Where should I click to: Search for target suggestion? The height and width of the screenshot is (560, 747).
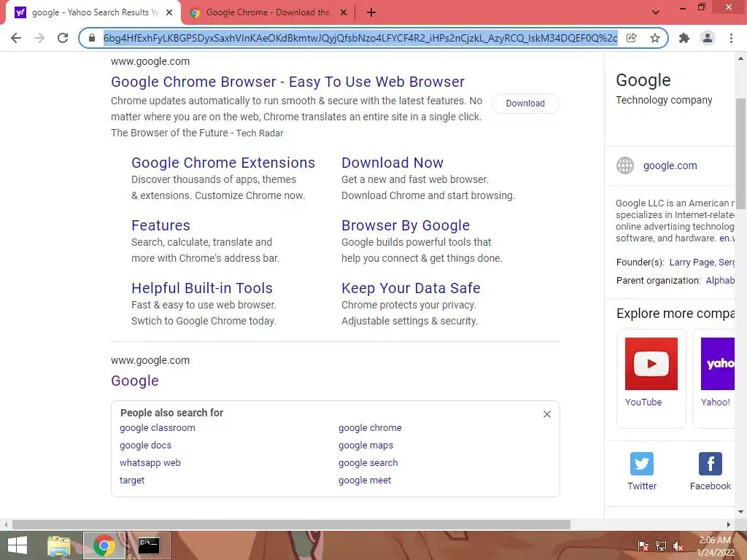(132, 480)
